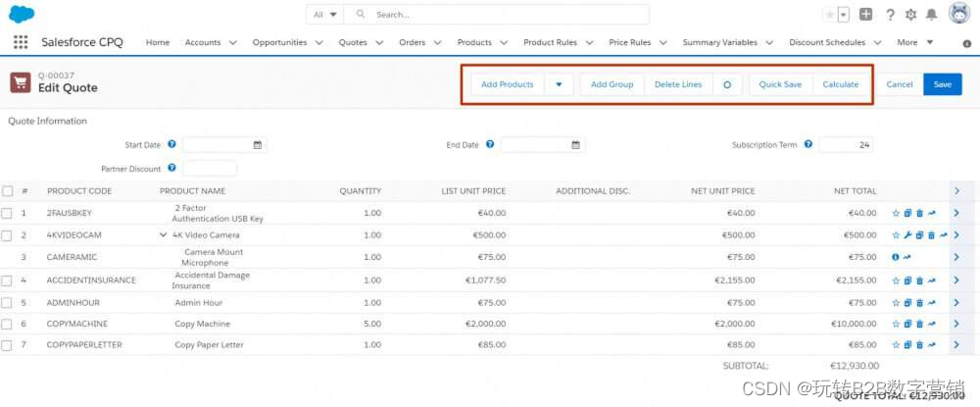Expand the Accounts tab dropdown chevron
Image resolution: width=980 pixels, height=407 pixels.
click(232, 42)
